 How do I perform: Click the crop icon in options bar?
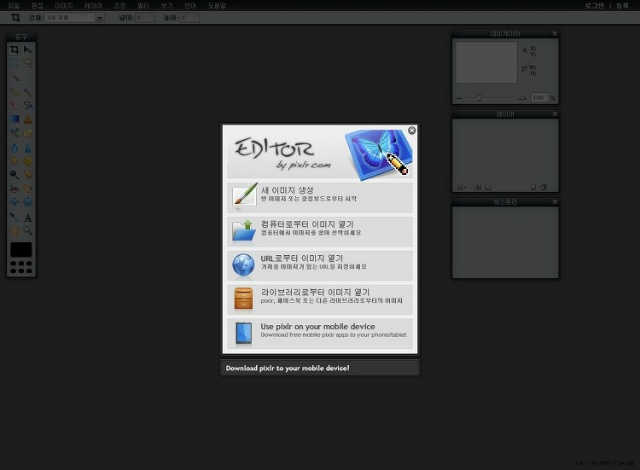click(15, 18)
